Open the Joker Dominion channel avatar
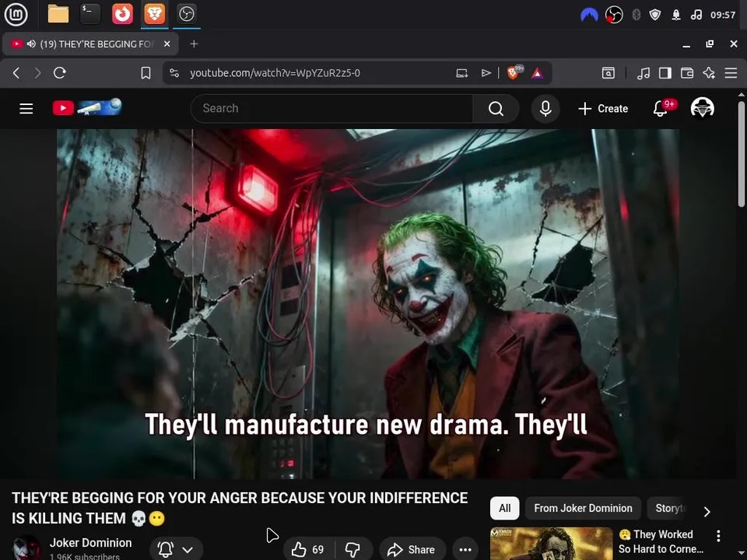Image resolution: width=747 pixels, height=560 pixels. 26,548
